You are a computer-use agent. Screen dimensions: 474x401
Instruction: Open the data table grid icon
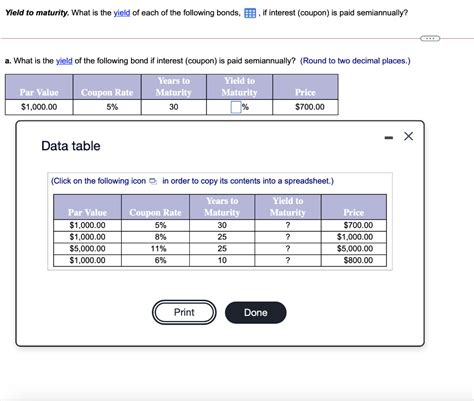(x=250, y=13)
